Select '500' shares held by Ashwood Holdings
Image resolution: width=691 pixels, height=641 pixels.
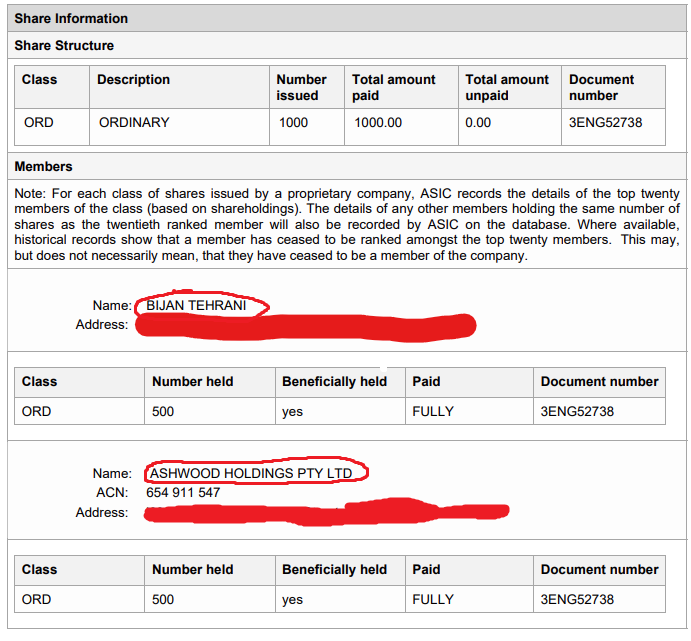click(x=163, y=600)
